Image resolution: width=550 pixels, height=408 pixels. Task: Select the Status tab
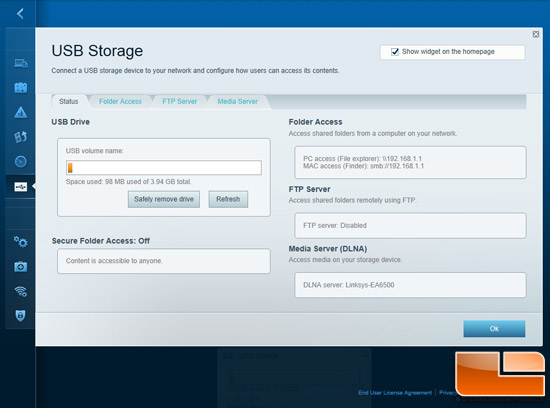point(69,102)
